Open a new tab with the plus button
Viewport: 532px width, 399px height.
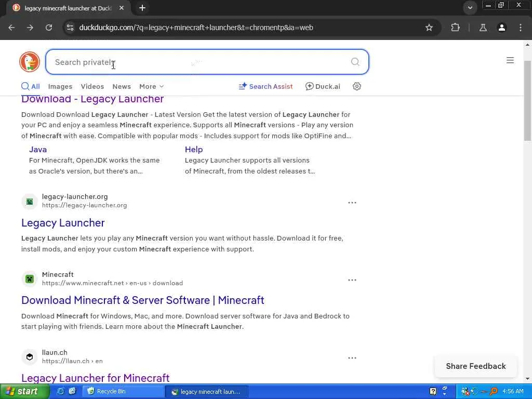(142, 8)
